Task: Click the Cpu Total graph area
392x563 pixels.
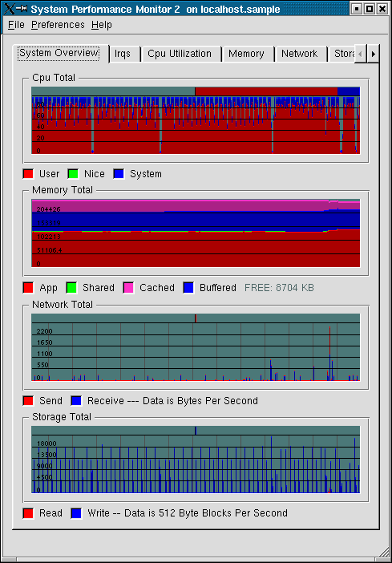Action: (196, 120)
